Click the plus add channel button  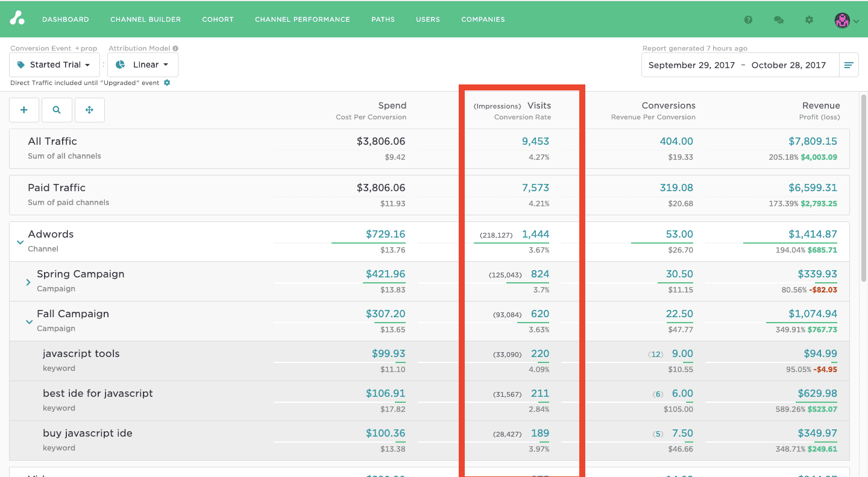click(24, 110)
